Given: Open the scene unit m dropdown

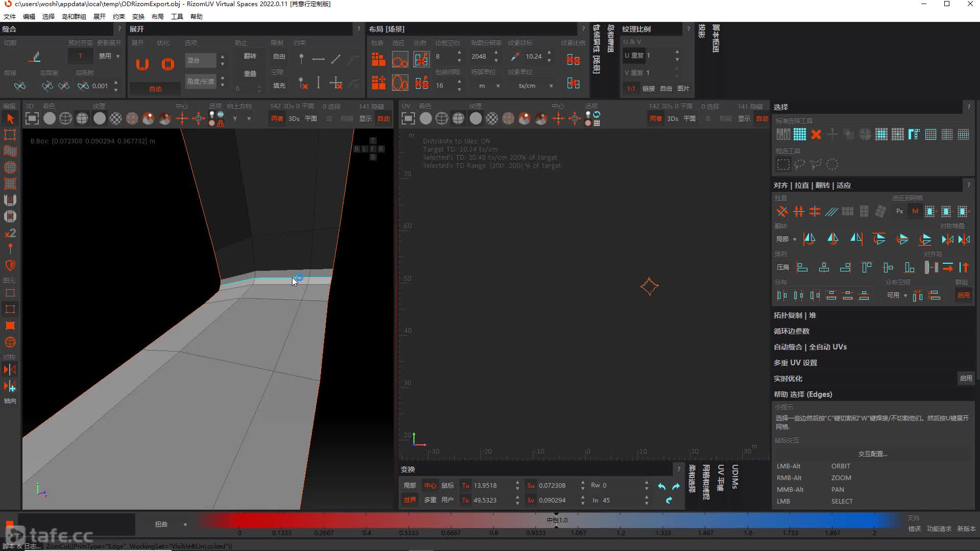Looking at the screenshot, I should pos(488,86).
